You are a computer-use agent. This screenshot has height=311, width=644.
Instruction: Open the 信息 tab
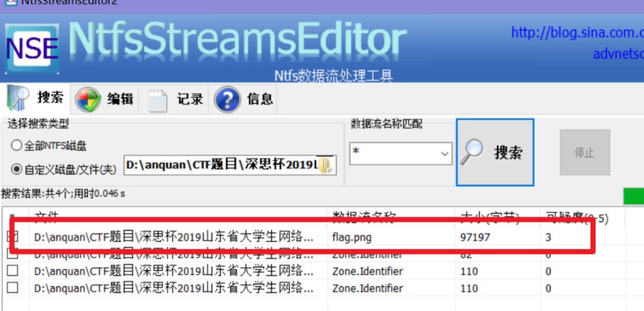pos(243,99)
